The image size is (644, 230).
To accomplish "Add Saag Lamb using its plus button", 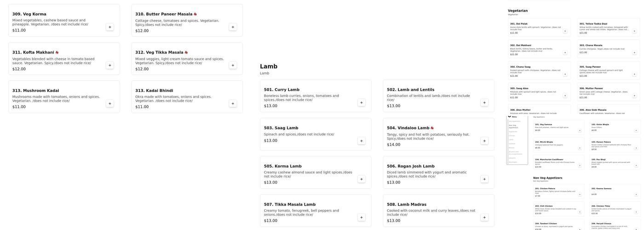I will 361,141.
